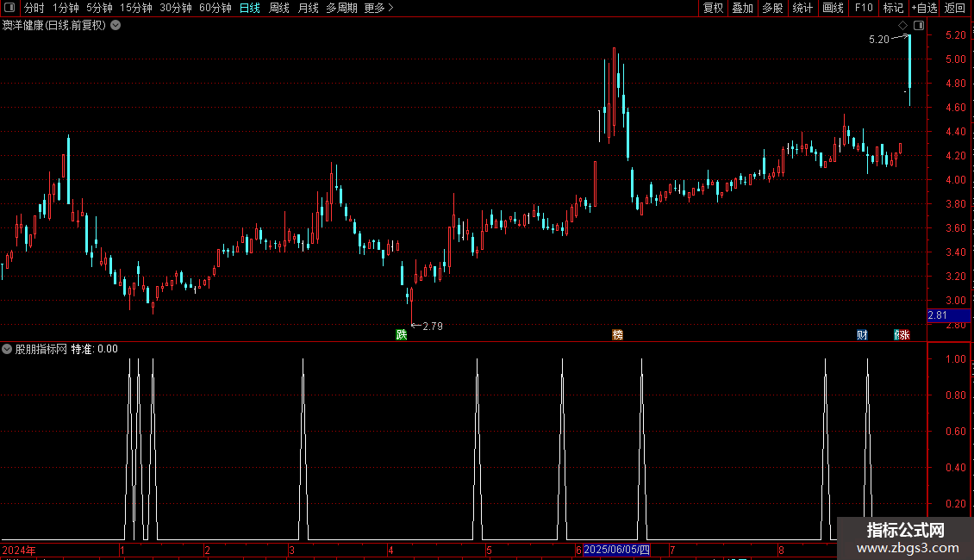This screenshot has height=560, width=974.
Task: Activate the 画线 drawing tools
Action: click(833, 8)
